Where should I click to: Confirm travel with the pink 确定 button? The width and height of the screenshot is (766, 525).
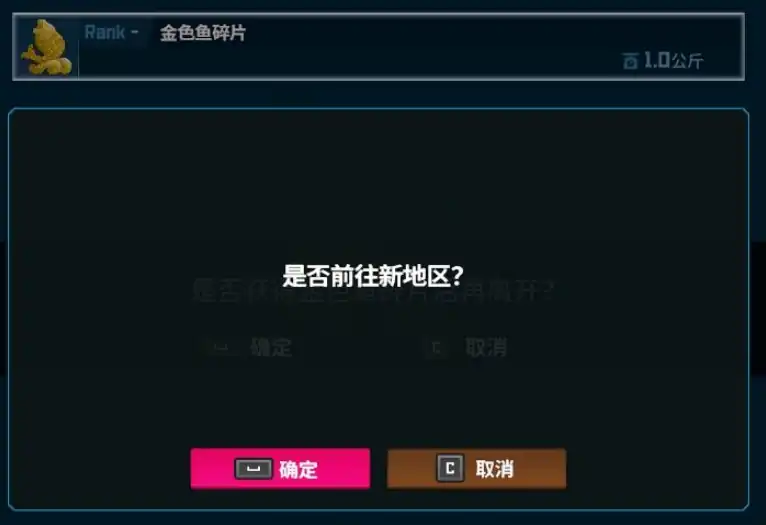tap(280, 468)
